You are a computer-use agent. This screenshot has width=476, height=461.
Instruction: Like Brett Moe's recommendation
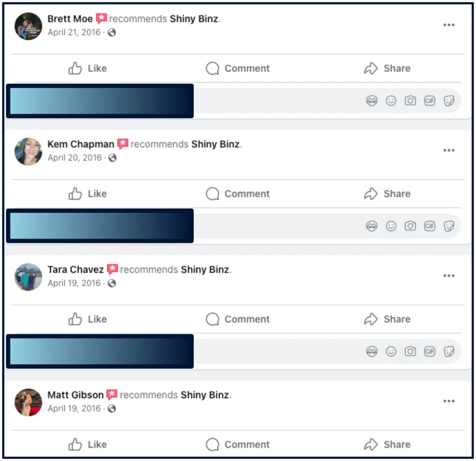87,68
